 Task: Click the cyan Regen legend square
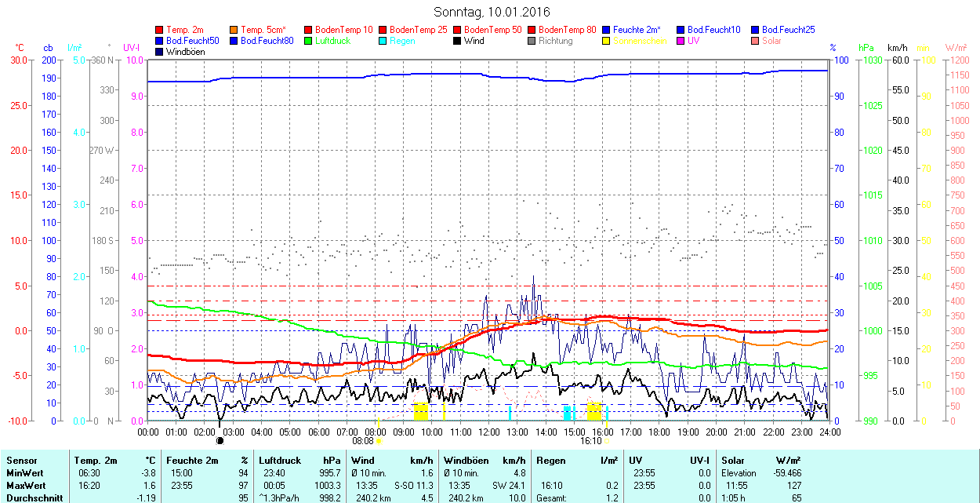[383, 41]
